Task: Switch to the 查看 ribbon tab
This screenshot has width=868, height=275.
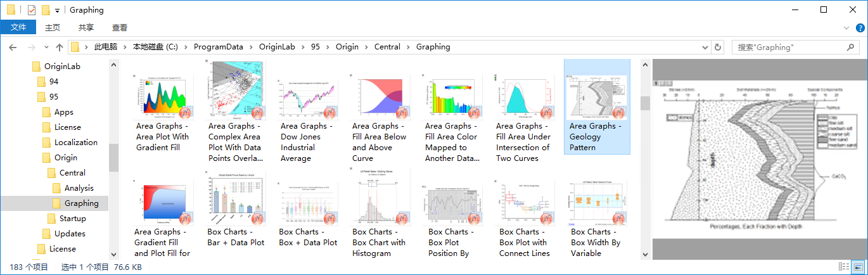Action: pyautogui.click(x=119, y=27)
